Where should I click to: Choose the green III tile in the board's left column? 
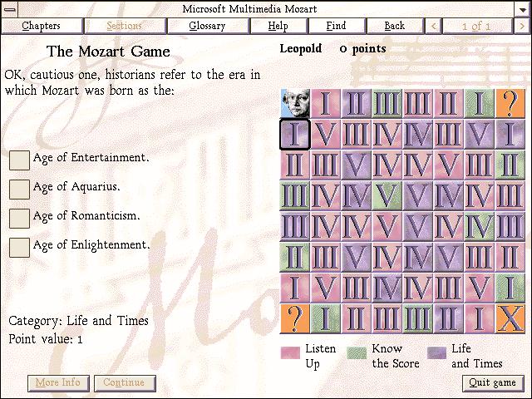295,196
